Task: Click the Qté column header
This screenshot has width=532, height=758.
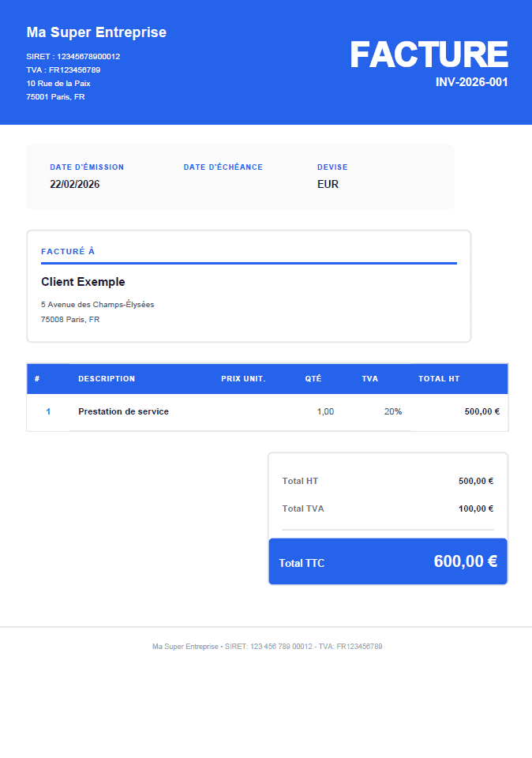Action: coord(313,379)
